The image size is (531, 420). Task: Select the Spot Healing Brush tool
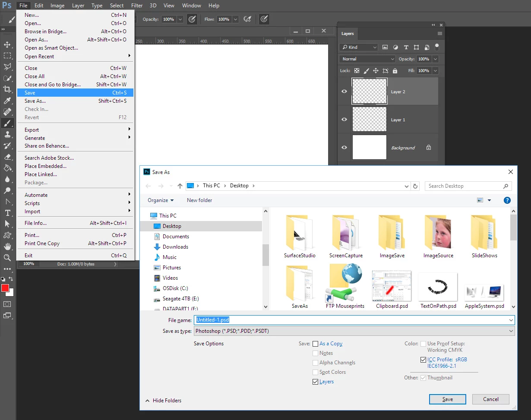click(x=7, y=112)
